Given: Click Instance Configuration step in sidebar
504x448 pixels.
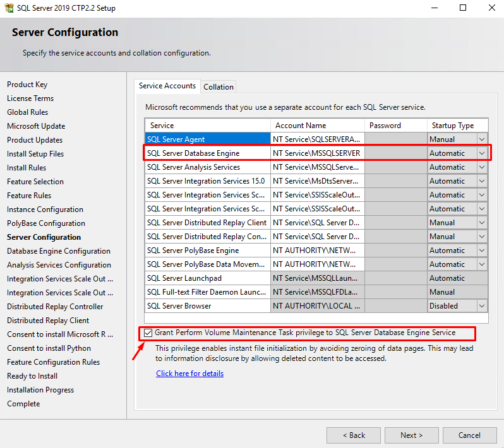Looking at the screenshot, I should tap(45, 209).
